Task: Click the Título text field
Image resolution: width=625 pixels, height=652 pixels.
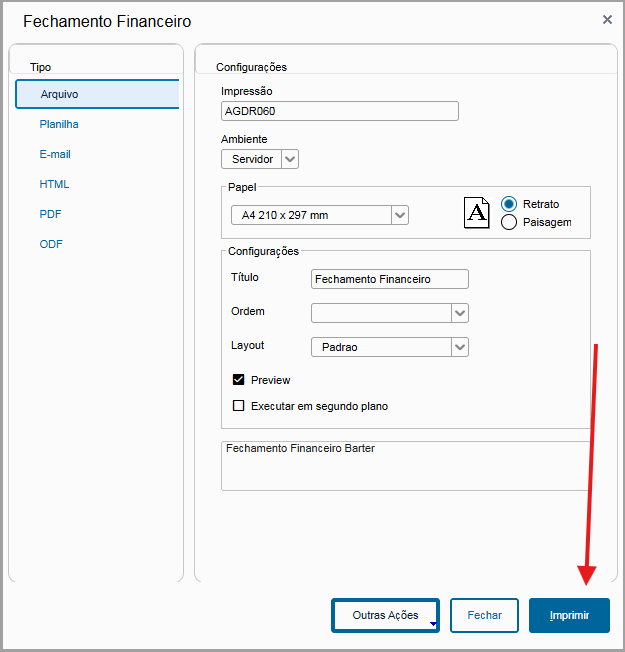Action: 389,280
